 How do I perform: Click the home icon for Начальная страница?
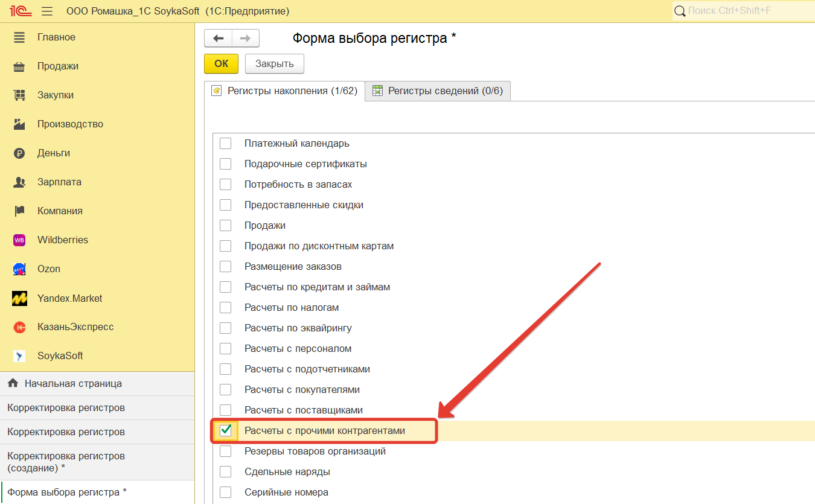(13, 383)
